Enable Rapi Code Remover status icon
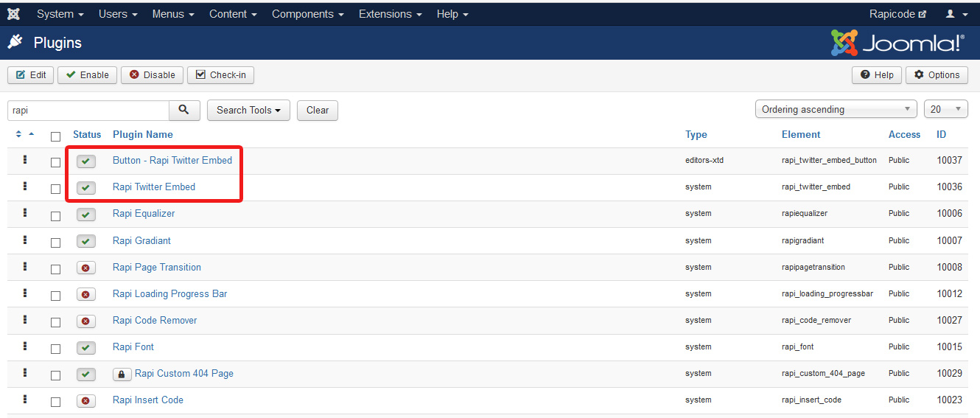 point(86,321)
